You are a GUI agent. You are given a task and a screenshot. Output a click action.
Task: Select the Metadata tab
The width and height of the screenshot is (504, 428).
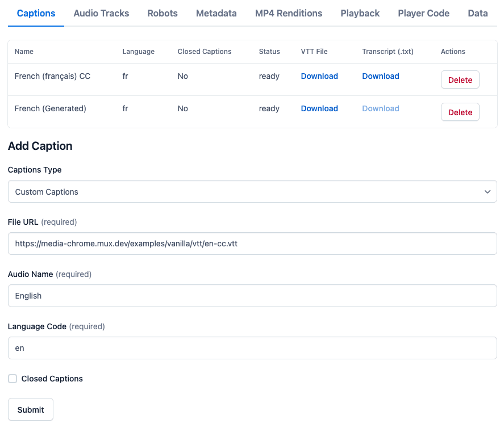216,13
